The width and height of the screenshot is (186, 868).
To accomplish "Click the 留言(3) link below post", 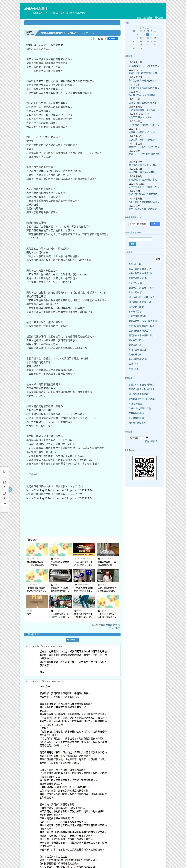I will pyautogui.click(x=117, y=625).
